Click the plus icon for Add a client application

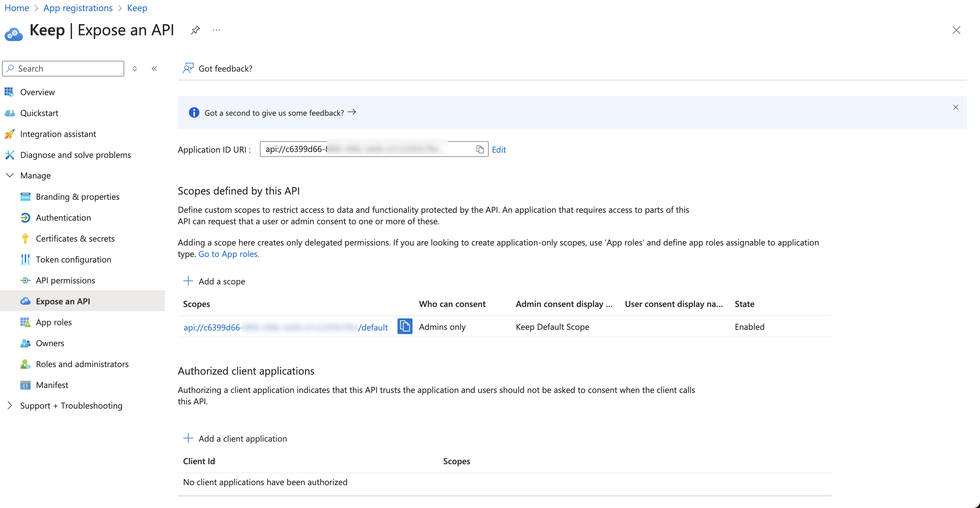pos(188,438)
